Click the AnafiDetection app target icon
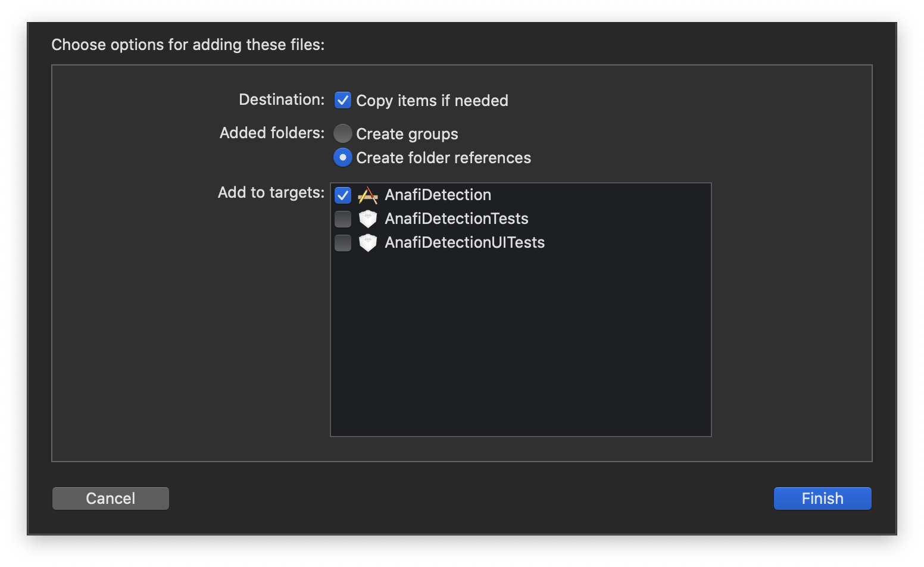The image size is (924, 567). click(368, 195)
